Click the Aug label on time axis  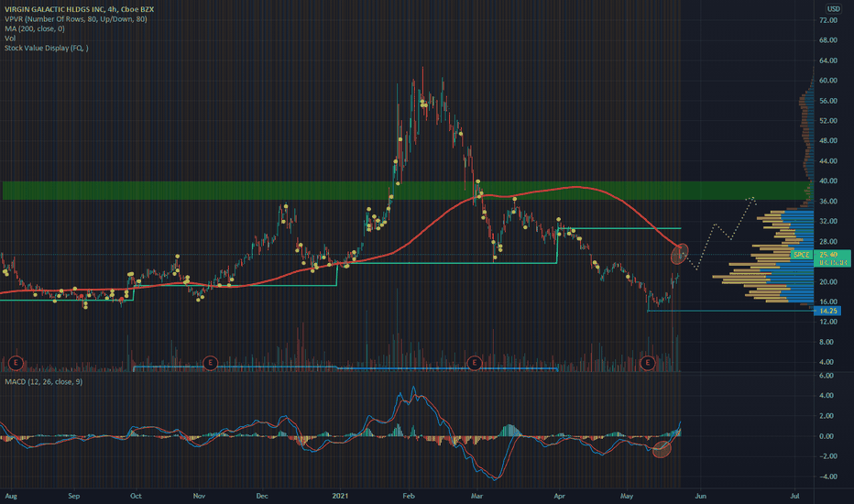[x=11, y=496]
